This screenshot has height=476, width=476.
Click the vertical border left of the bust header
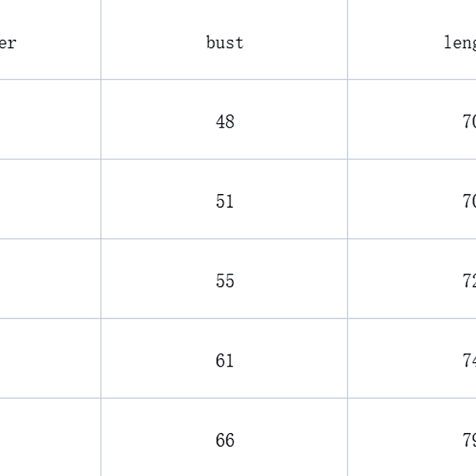101,43
